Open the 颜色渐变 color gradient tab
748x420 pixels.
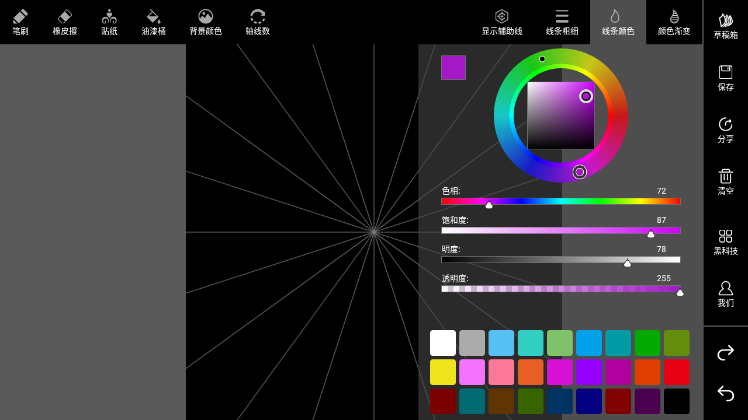[674, 22]
